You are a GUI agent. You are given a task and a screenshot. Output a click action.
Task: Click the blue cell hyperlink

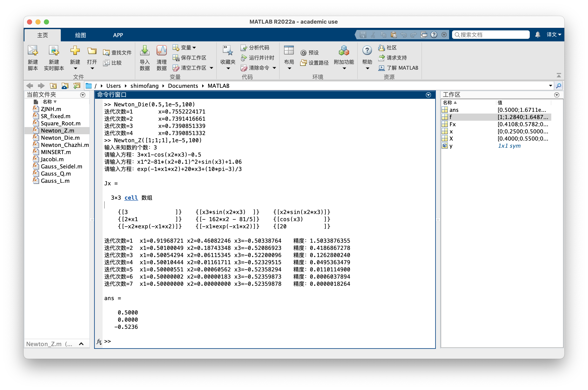point(131,198)
